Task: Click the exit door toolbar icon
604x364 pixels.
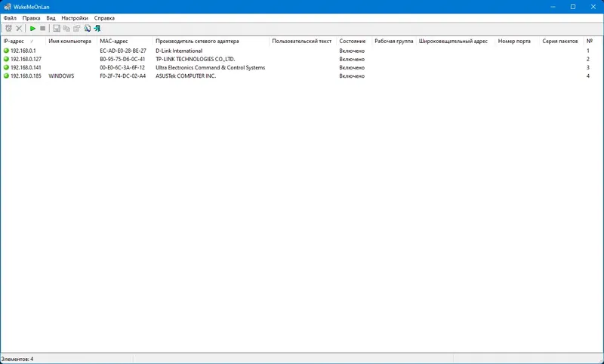Action: tap(97, 29)
